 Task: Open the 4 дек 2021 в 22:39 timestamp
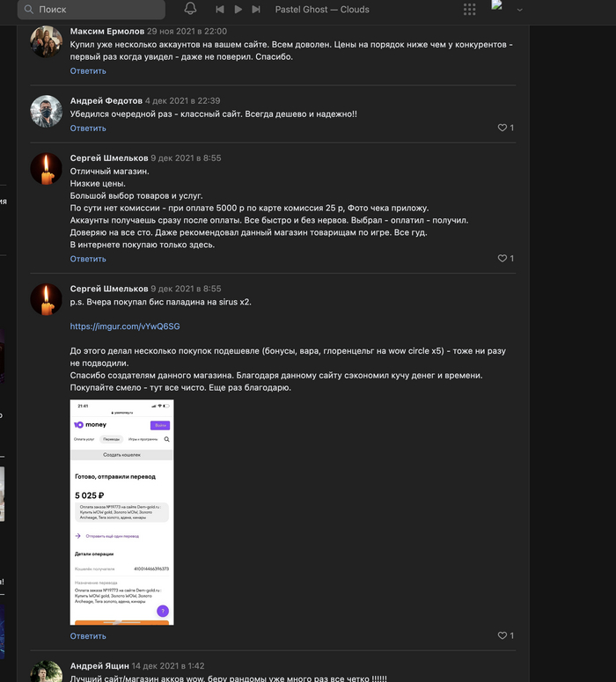pyautogui.click(x=182, y=101)
